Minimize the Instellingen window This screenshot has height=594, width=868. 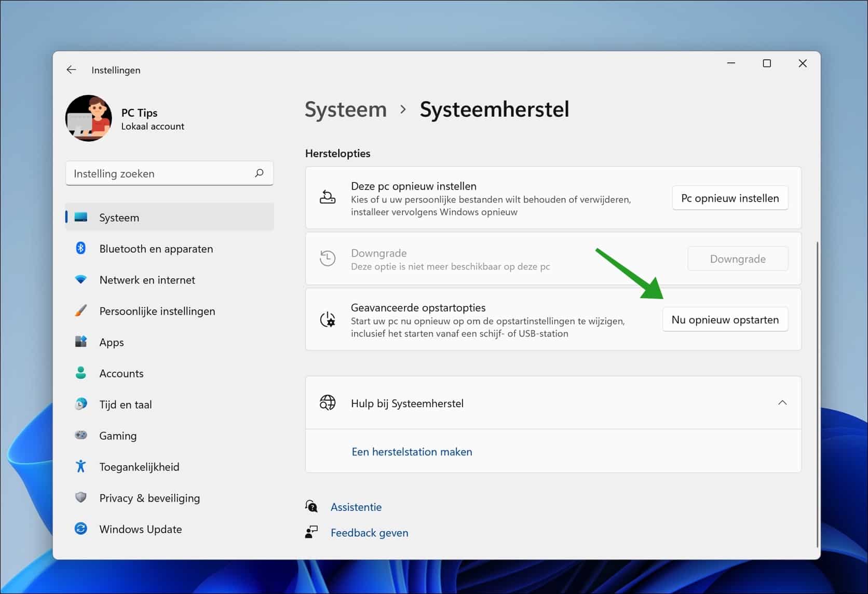(731, 63)
